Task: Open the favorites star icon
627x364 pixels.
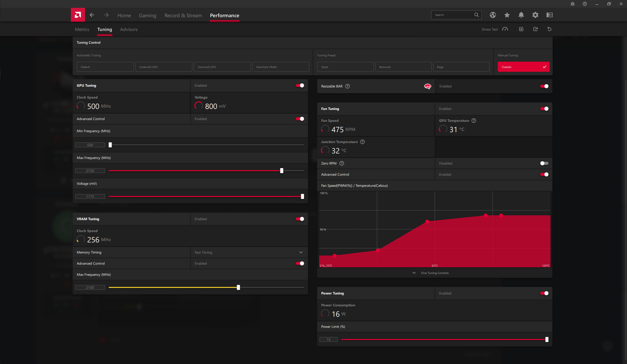Action: coord(507,15)
